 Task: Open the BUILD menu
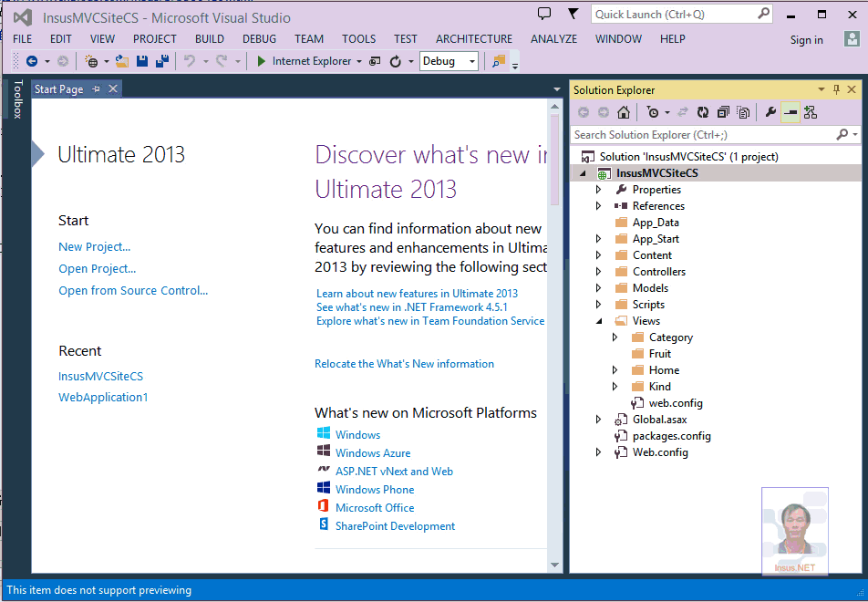click(x=210, y=39)
